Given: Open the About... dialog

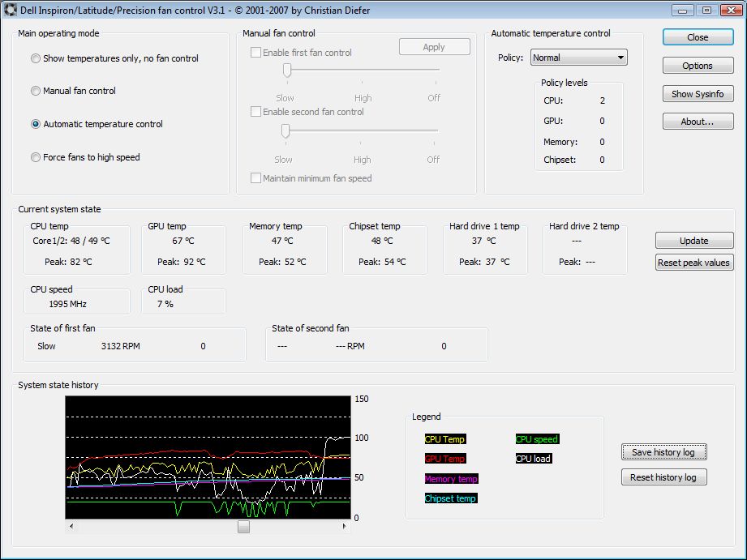Looking at the screenshot, I should [x=698, y=122].
